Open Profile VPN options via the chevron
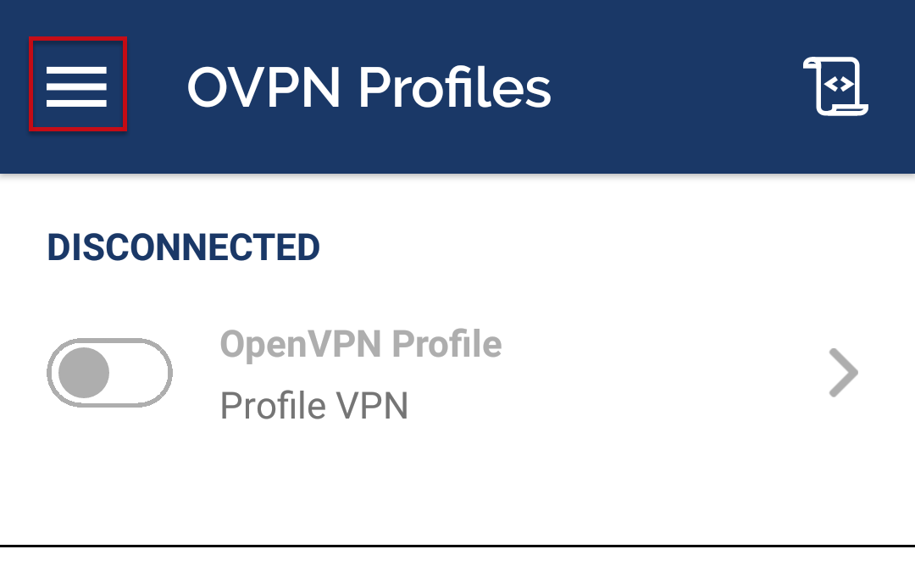Image resolution: width=915 pixels, height=588 pixels. 842,374
